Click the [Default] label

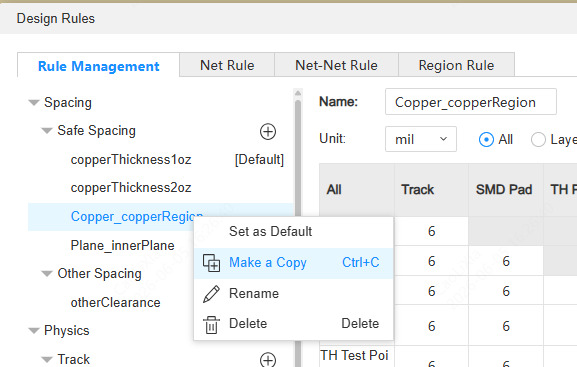pos(259,159)
